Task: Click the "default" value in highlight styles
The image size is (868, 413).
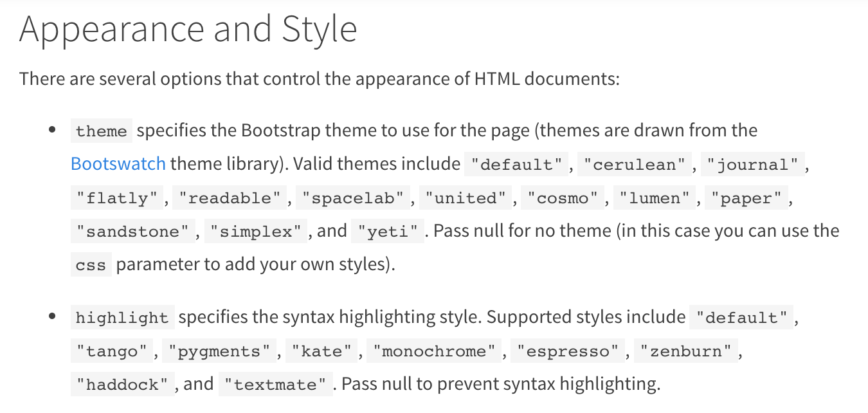Action: coord(742,317)
